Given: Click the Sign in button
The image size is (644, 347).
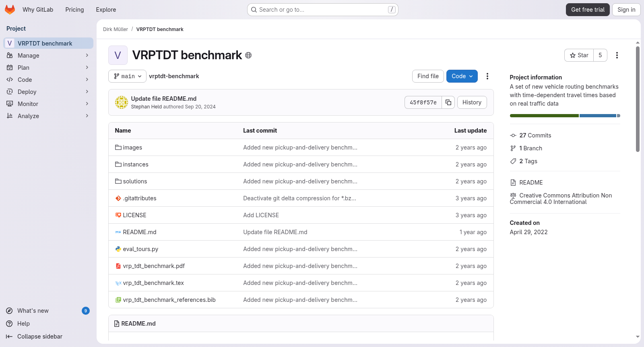Looking at the screenshot, I should [x=626, y=10].
